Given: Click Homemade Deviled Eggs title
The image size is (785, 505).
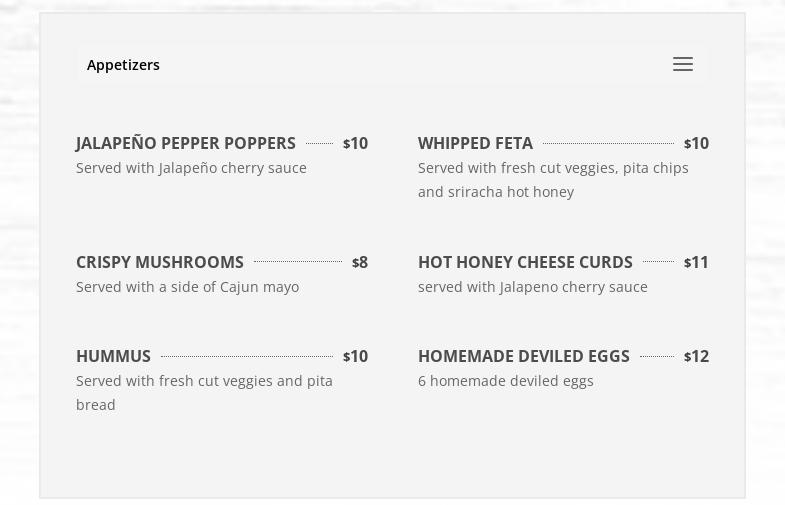Looking at the screenshot, I should pyautogui.click(x=523, y=356).
